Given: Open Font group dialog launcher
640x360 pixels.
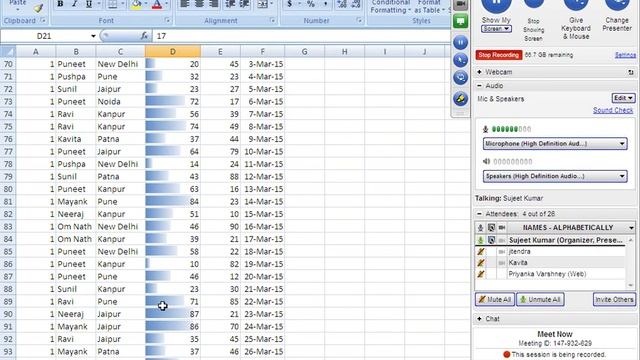Looking at the screenshot, I should pyautogui.click(x=167, y=20).
